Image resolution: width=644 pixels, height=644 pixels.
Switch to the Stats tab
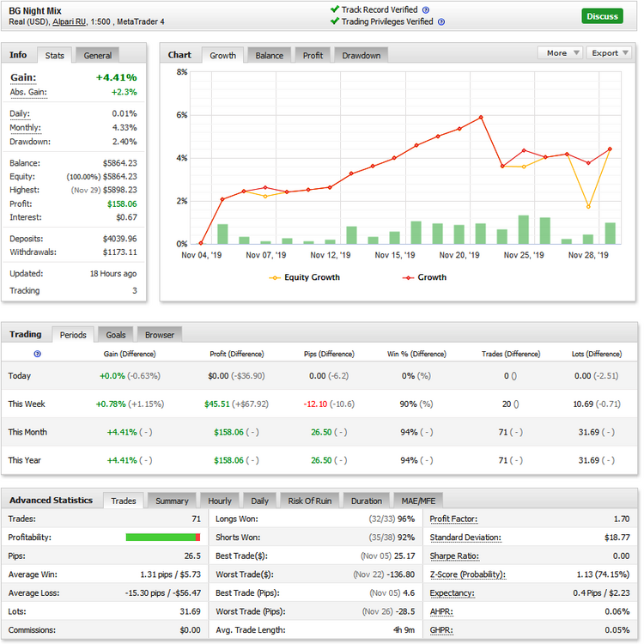[x=55, y=56]
